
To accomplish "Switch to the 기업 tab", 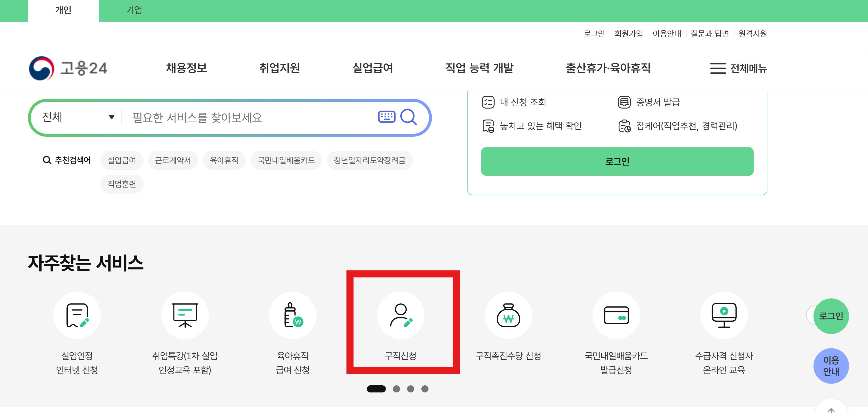I will [x=134, y=10].
